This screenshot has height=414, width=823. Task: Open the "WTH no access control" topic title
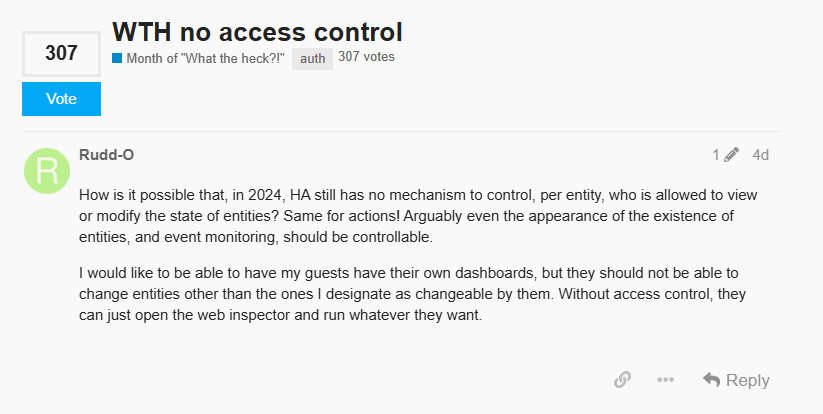(x=257, y=32)
